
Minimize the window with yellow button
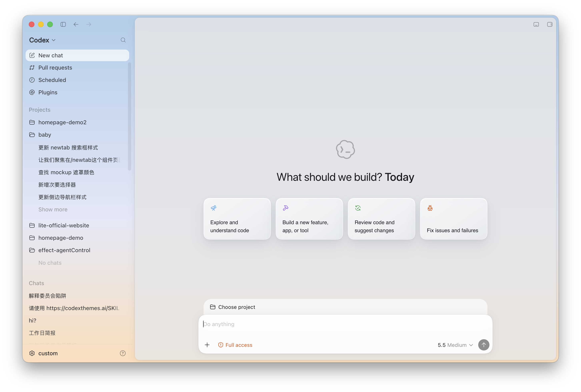[x=41, y=24]
